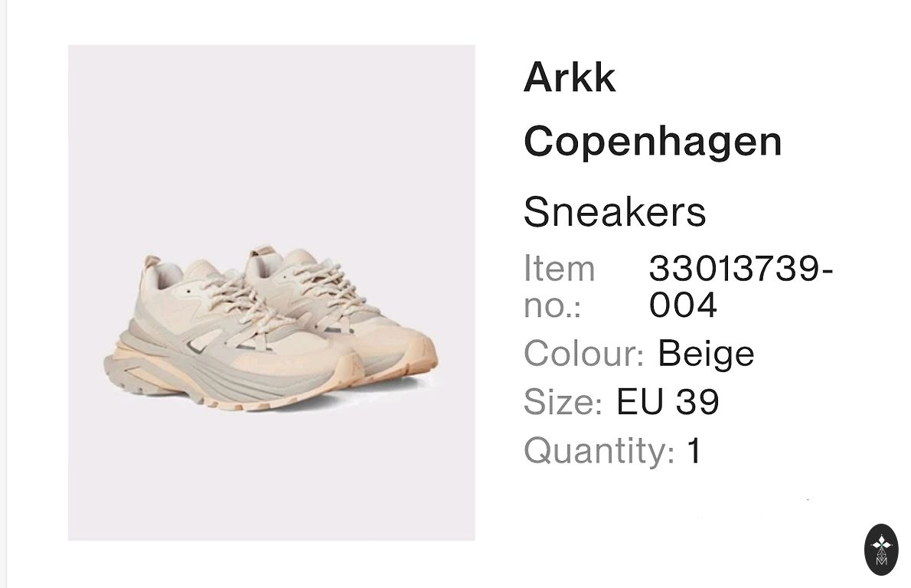Image resolution: width=911 pixels, height=588 pixels.
Task: Open the beige sneakers product image
Action: (271, 292)
